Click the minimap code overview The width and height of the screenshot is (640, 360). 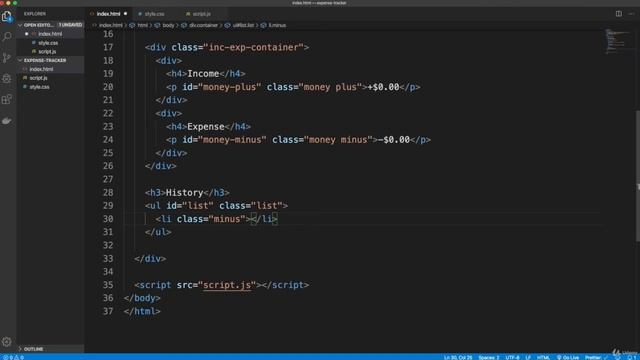[618, 41]
